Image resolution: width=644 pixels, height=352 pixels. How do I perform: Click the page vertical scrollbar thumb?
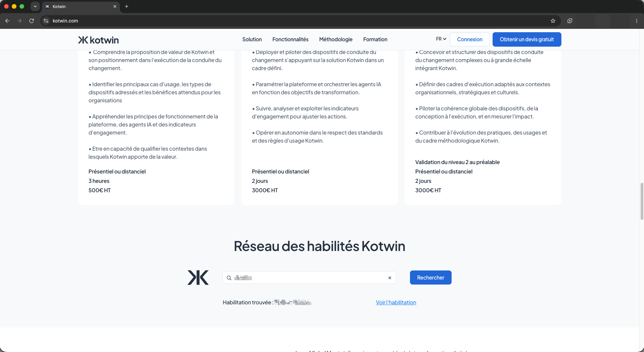click(x=642, y=201)
